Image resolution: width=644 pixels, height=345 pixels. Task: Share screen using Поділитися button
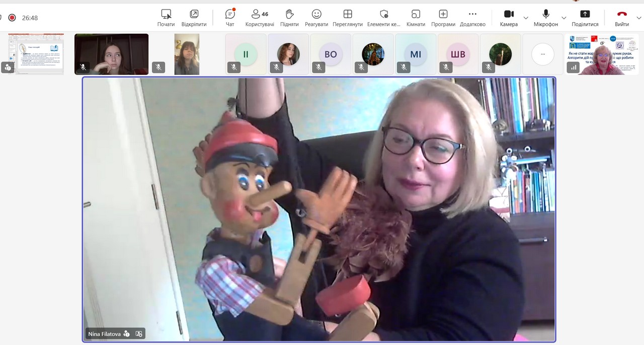pos(585,18)
